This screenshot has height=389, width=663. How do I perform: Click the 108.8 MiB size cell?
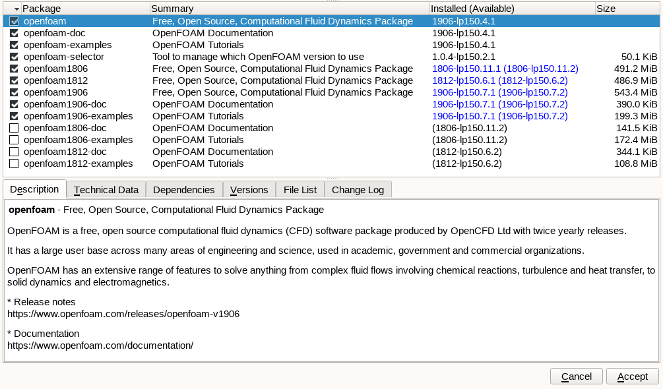(636, 163)
